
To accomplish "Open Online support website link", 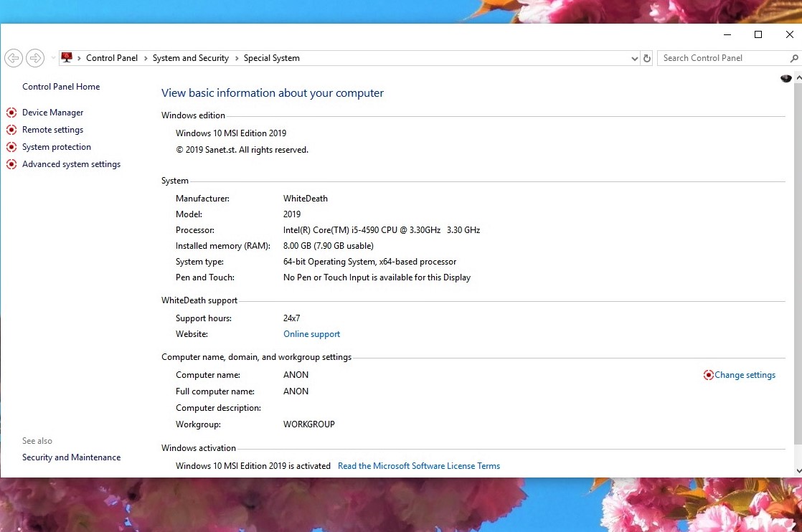I will click(311, 333).
